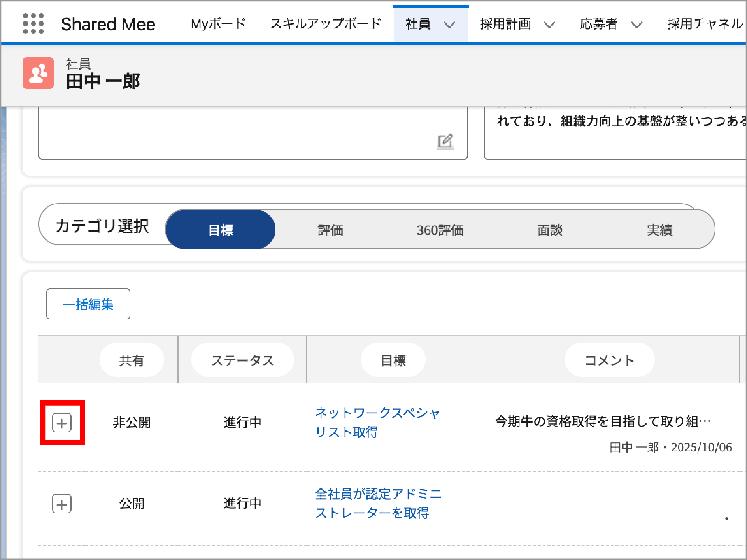This screenshot has width=747, height=560.
Task: Expand the ネットワークスペシャリスト取得 row with plus icon
Action: pos(62,423)
